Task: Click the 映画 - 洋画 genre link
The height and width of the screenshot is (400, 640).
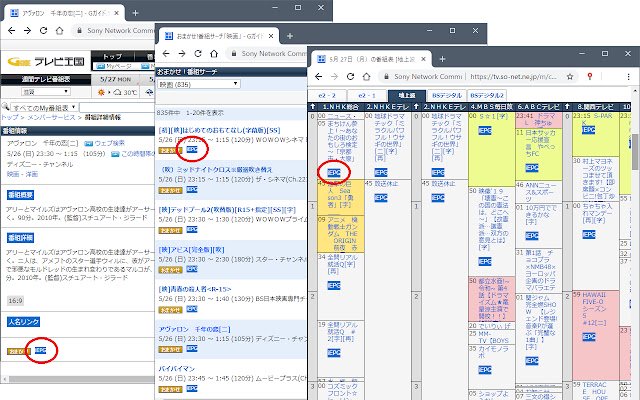Action: (22, 174)
